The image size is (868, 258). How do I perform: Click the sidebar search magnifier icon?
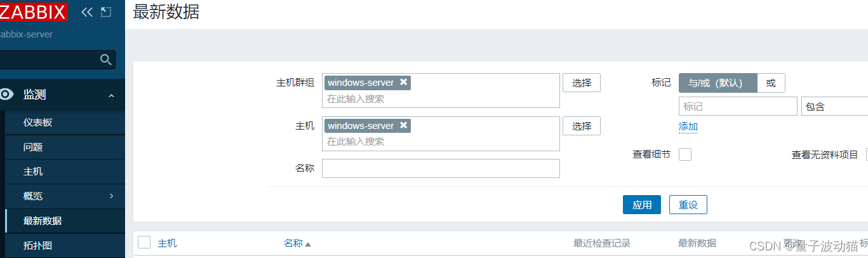[106, 60]
